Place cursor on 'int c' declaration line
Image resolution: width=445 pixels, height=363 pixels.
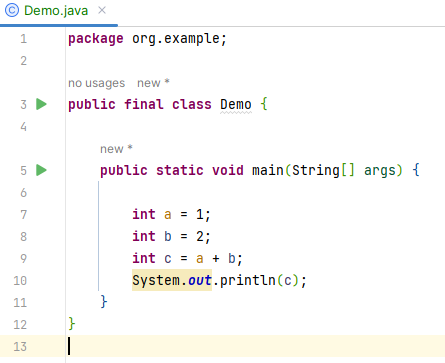[x=187, y=259]
